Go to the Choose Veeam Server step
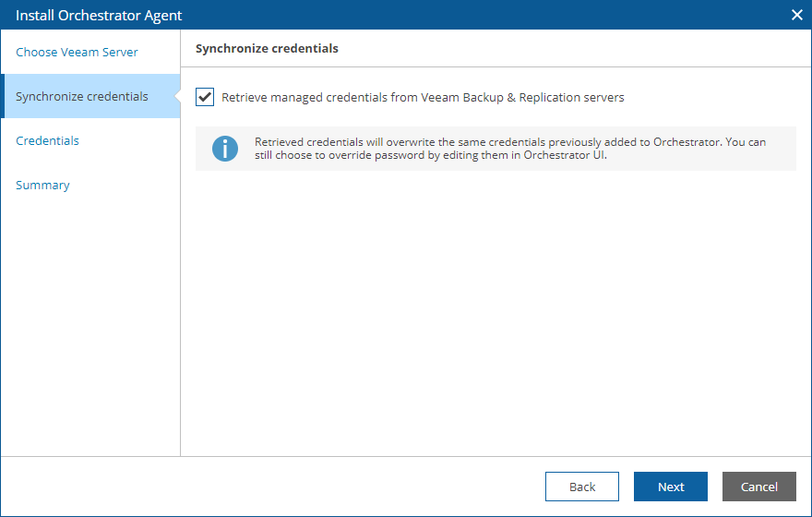Image resolution: width=812 pixels, height=517 pixels. tap(77, 53)
